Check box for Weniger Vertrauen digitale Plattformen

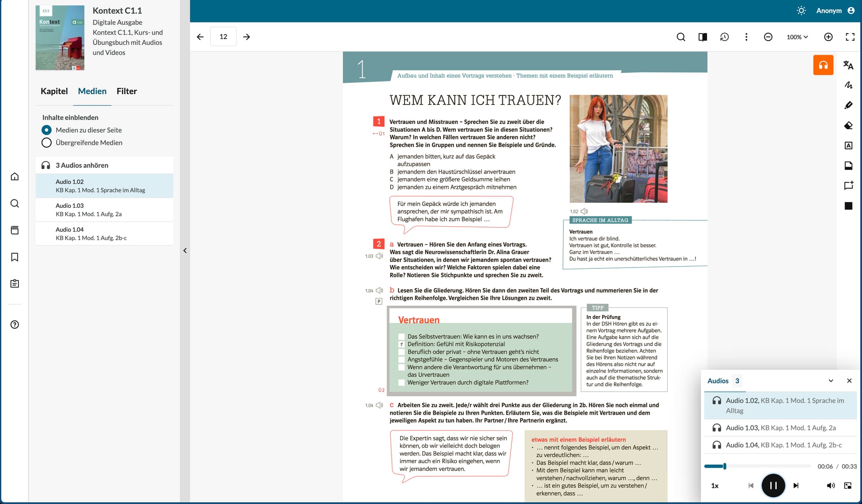coord(401,383)
